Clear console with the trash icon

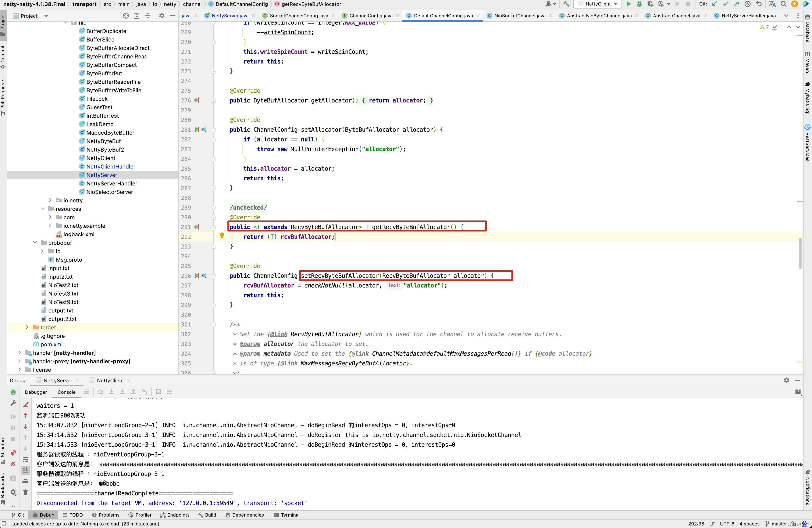[25, 492]
